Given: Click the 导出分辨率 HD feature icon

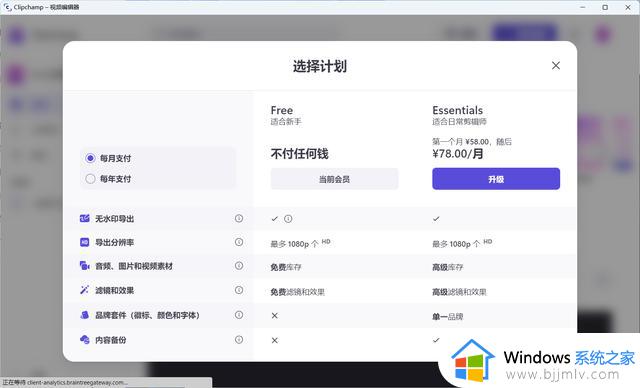Looking at the screenshot, I should [x=84, y=242].
